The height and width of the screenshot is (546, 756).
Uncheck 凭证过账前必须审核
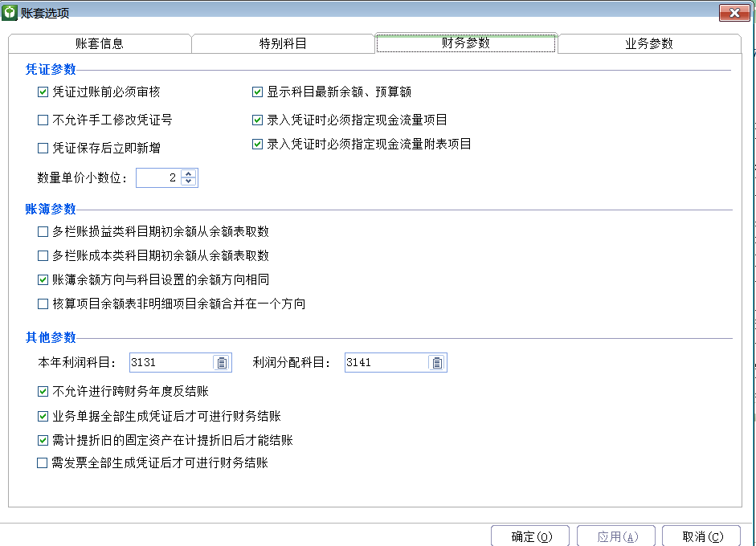point(43,92)
